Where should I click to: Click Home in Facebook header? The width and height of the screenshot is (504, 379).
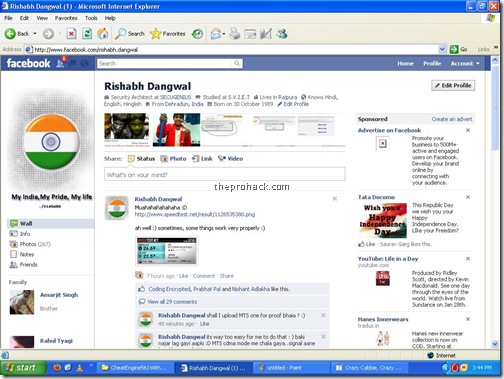[x=405, y=63]
